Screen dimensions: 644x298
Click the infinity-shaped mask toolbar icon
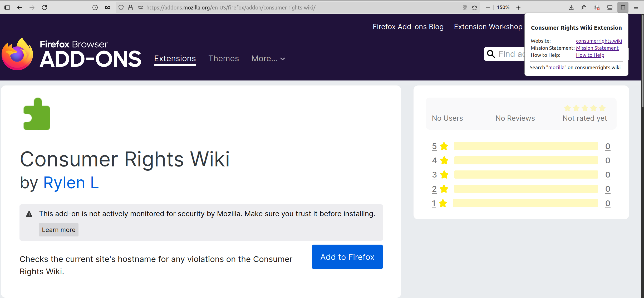pos(107,7)
